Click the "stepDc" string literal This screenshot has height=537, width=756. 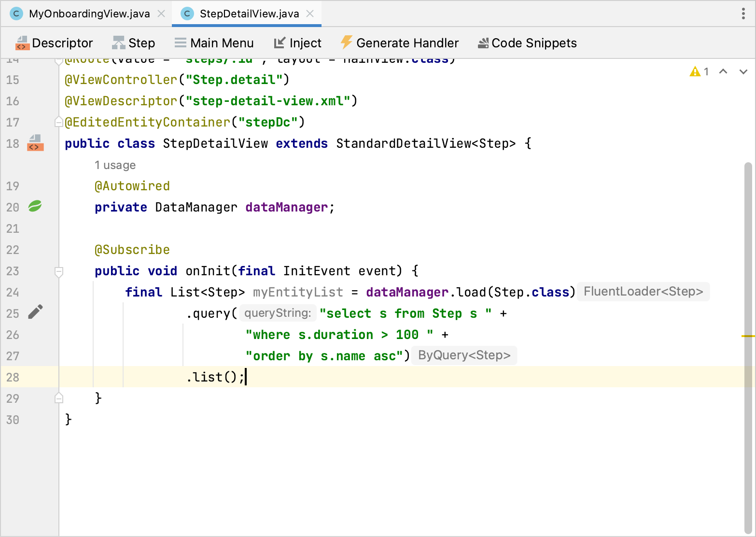(x=268, y=122)
